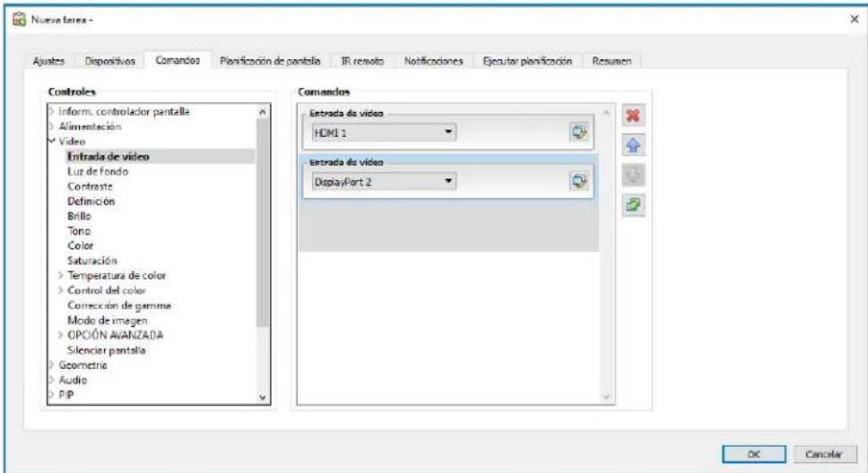Select the Definición control
This screenshot has height=473, width=868.
pyautogui.click(x=91, y=202)
